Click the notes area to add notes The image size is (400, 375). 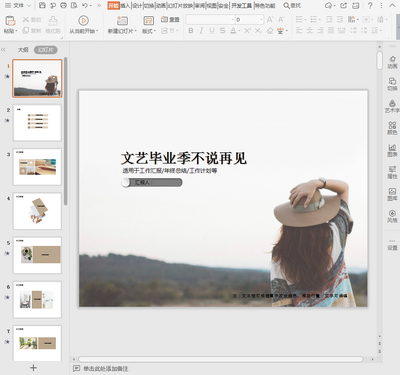coord(105,369)
